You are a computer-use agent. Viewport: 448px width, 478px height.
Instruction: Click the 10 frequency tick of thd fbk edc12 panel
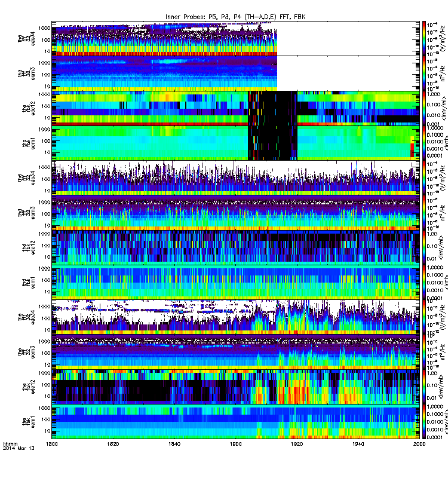click(x=47, y=257)
